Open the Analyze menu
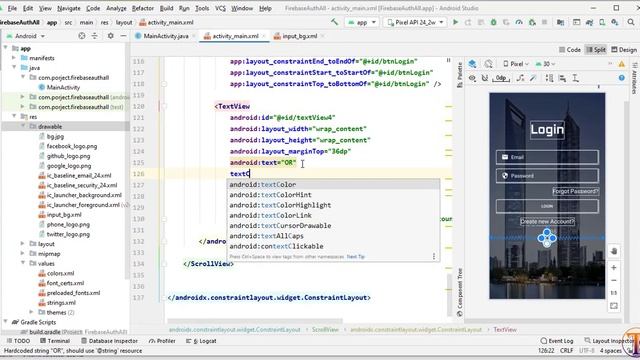Screen dimensions: 640x360 tap(116, 8)
